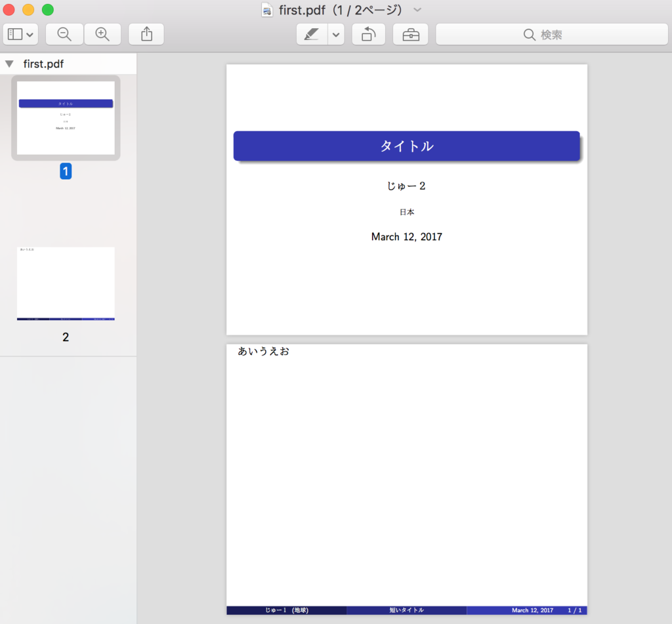The image size is (672, 624).
Task: Activate the highlight pen tool
Action: pyautogui.click(x=312, y=34)
